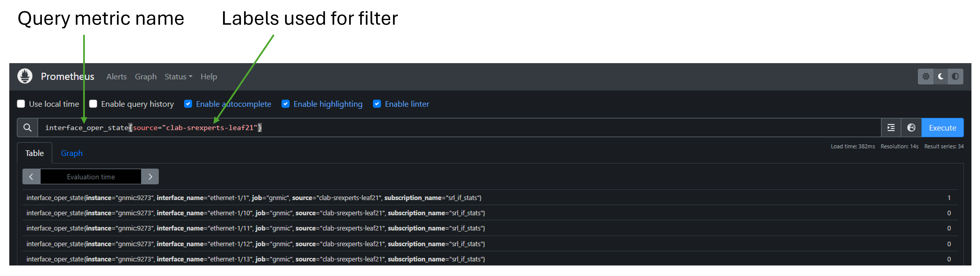The height and width of the screenshot is (276, 980).
Task: Enable the Use local time checkbox
Action: click(21, 104)
